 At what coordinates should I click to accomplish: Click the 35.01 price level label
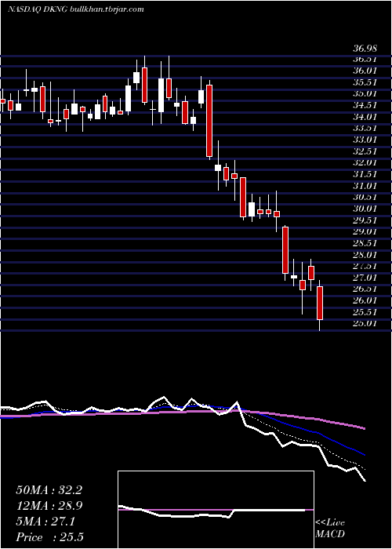[365, 93]
